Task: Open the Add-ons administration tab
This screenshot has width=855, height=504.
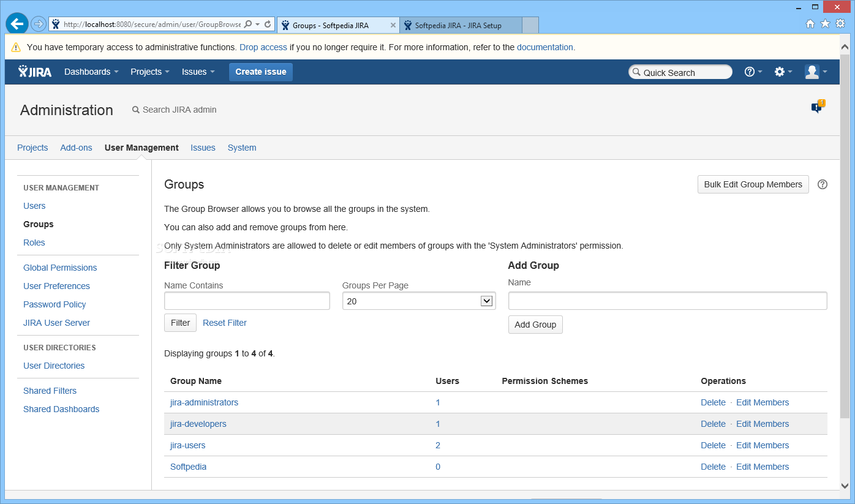Action: (76, 148)
